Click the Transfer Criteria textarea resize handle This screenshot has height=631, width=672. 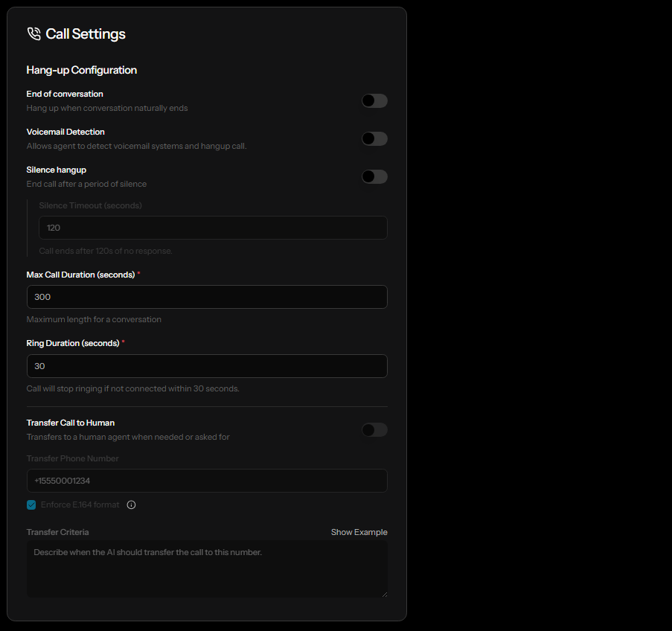click(384, 594)
